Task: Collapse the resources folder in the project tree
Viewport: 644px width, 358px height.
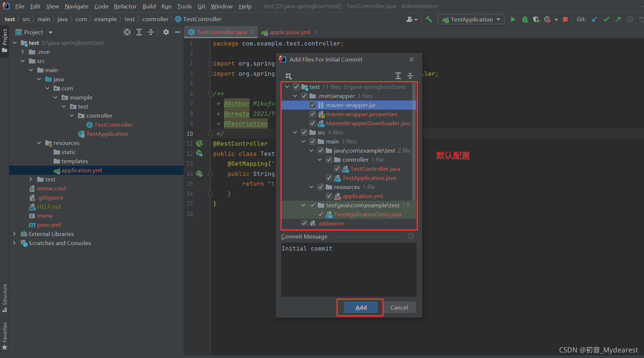Action: click(x=39, y=143)
